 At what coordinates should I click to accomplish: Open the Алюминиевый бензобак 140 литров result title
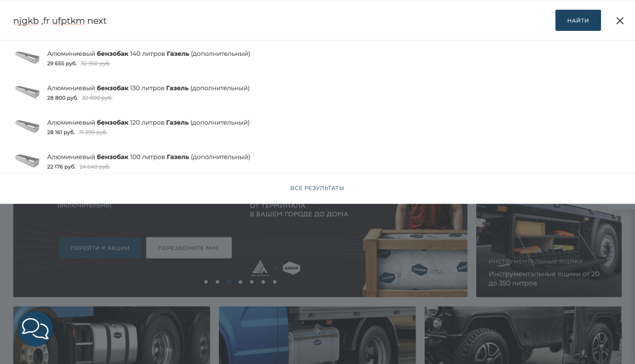[148, 54]
